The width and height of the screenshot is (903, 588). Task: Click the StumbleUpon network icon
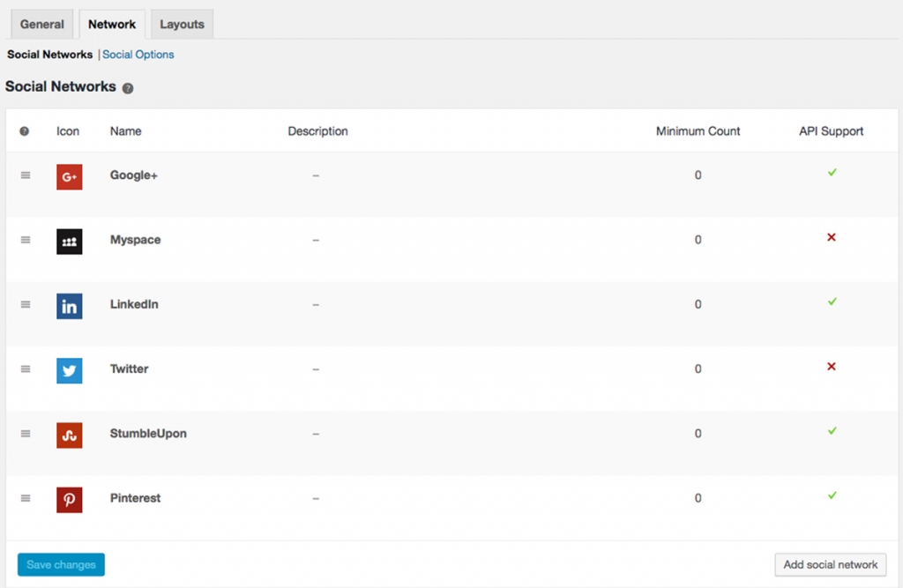click(69, 435)
